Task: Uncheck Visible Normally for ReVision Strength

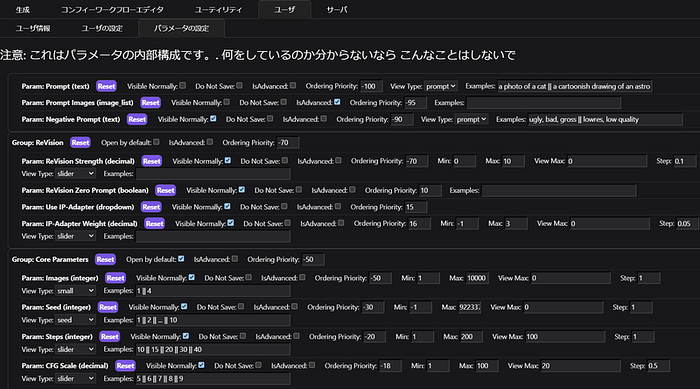Action: (x=228, y=160)
